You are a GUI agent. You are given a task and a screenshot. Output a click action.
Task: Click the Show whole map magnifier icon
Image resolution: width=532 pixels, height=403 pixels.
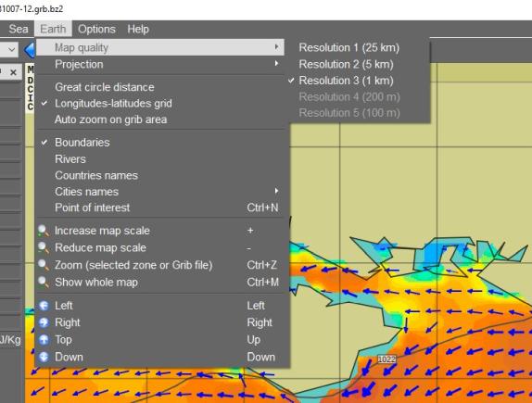coord(43,283)
